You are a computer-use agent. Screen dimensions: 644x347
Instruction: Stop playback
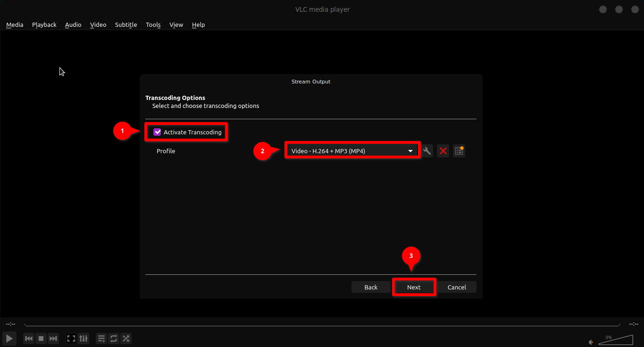(41, 339)
